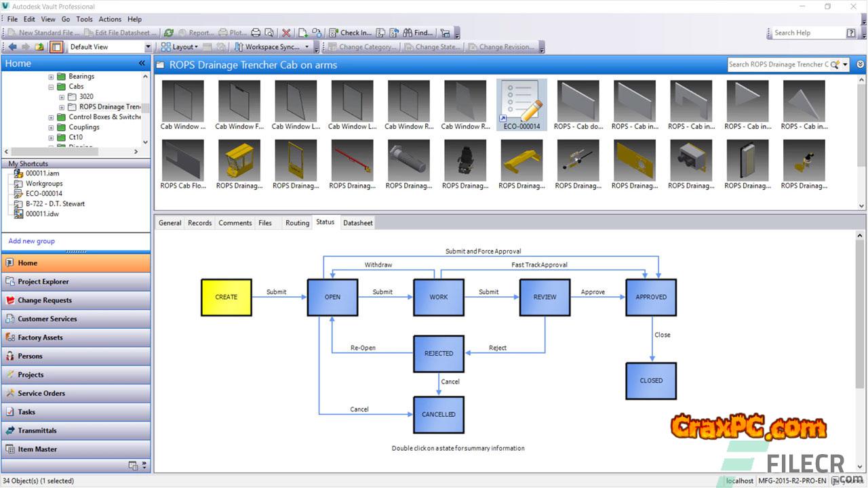Image resolution: width=868 pixels, height=488 pixels.
Task: Open the Actions menu
Action: click(110, 19)
